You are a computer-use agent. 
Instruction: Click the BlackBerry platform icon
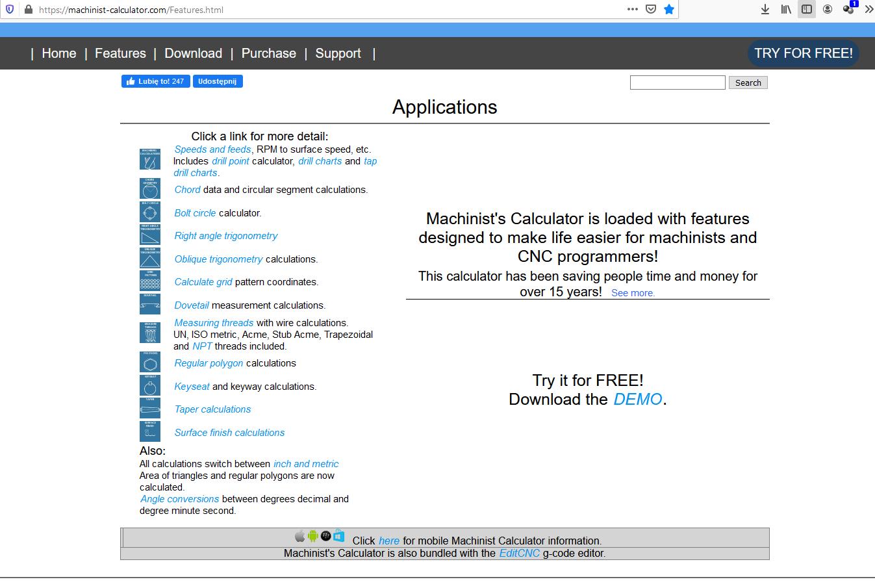coord(326,536)
